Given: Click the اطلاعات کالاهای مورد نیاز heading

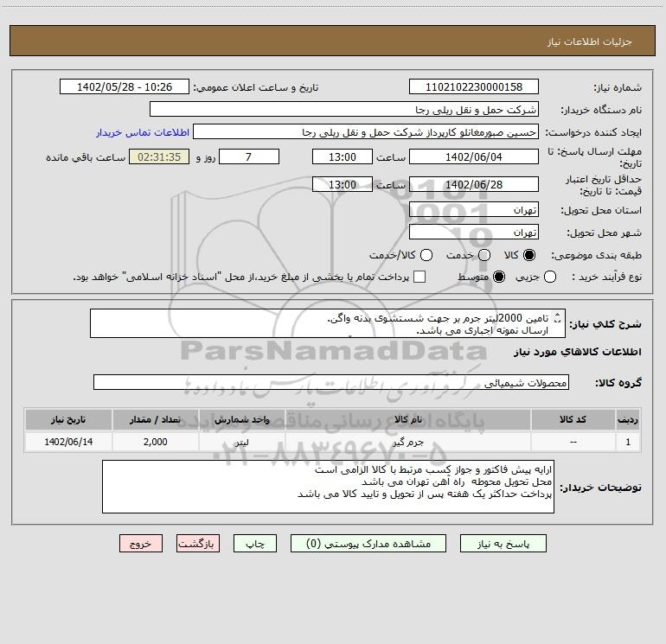Looking at the screenshot, I should 577,352.
